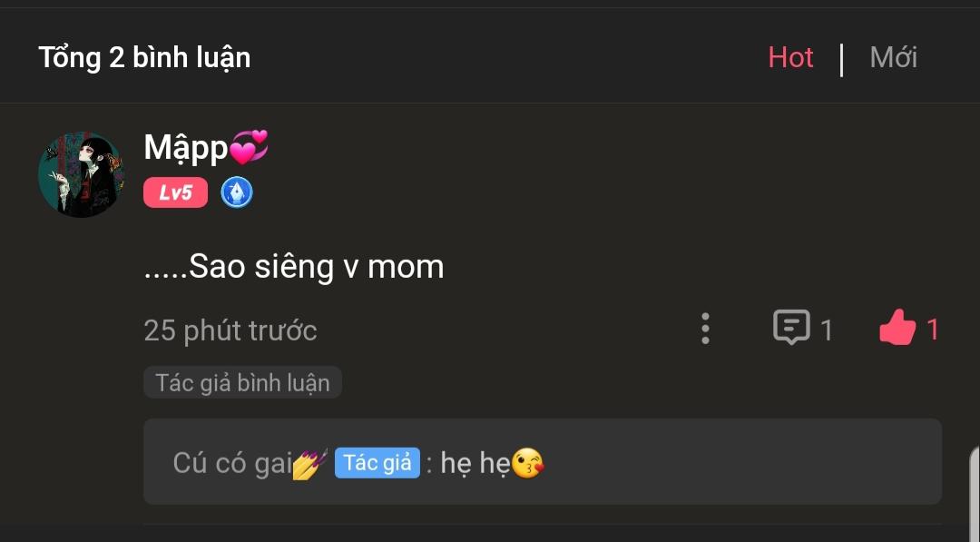The image size is (980, 542).
Task: Open the three-dot comment options menu
Action: point(705,329)
